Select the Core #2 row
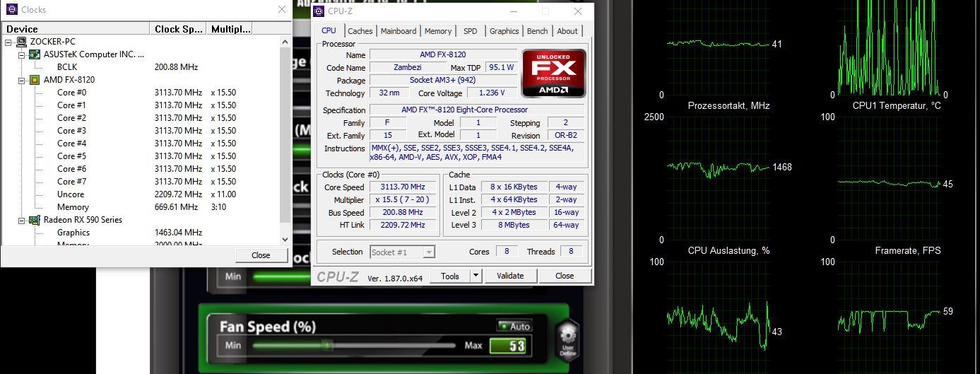This screenshot has height=374, width=980. [141, 118]
